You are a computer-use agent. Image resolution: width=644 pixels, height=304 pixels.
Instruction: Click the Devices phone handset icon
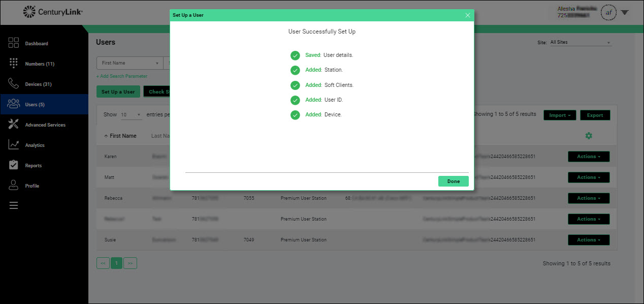[14, 84]
